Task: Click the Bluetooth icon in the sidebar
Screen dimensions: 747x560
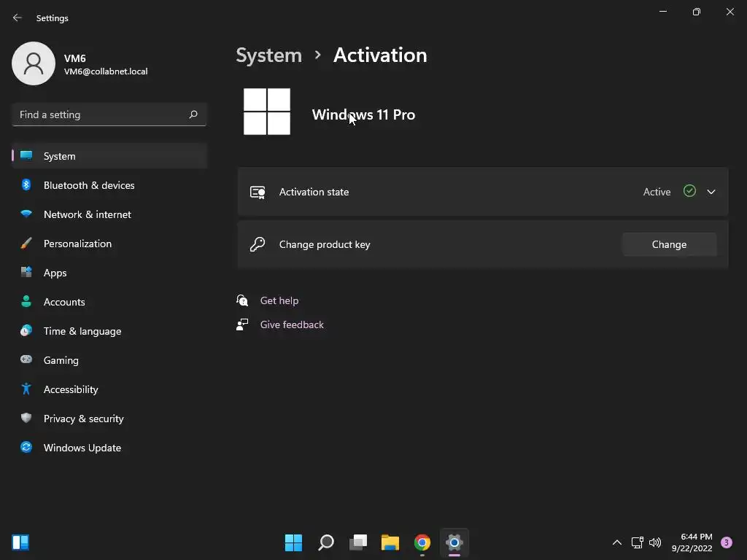Action: 26,184
